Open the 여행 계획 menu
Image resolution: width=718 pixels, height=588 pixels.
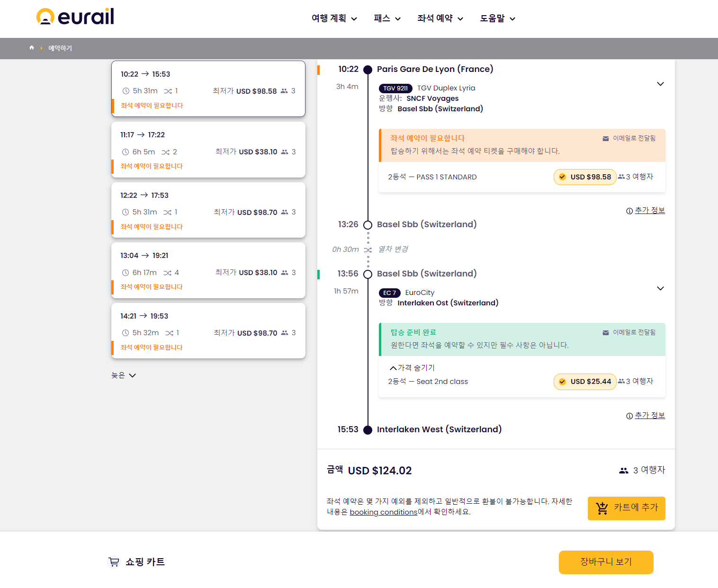334,18
